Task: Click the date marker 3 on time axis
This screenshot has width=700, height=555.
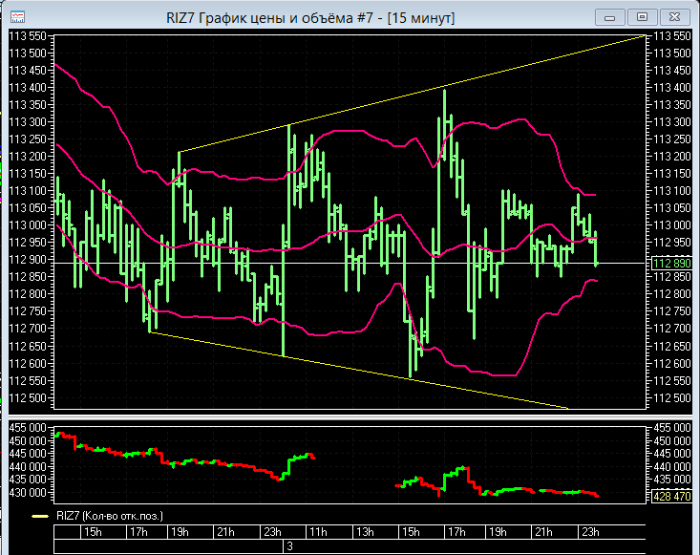Action: click(x=290, y=546)
